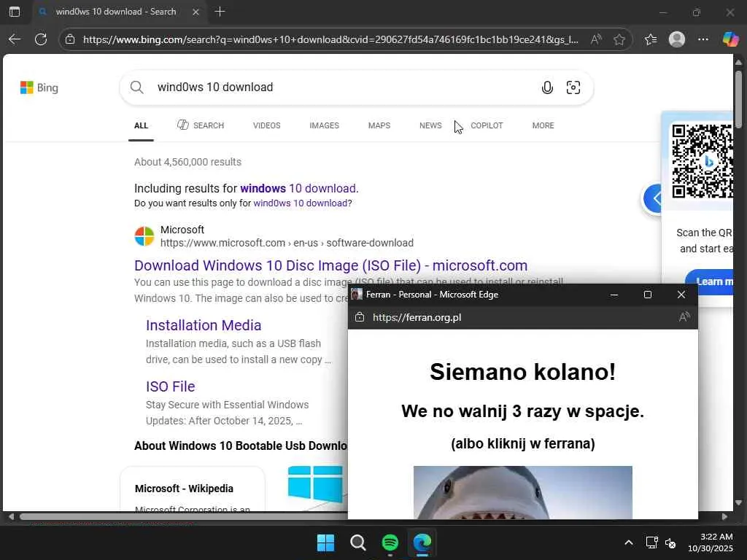Viewport: 747px width, 560px height.
Task: Click the Learn more button in side panel
Action: coord(709,282)
